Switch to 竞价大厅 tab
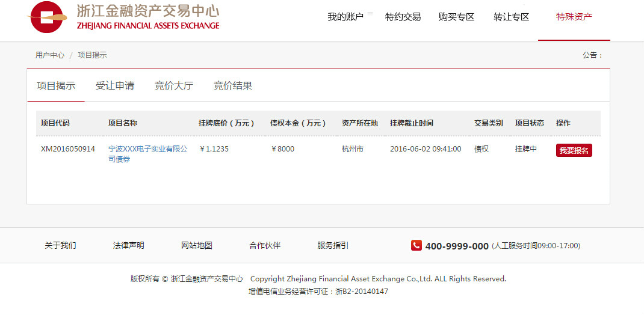The width and height of the screenshot is (644, 315). (x=174, y=86)
